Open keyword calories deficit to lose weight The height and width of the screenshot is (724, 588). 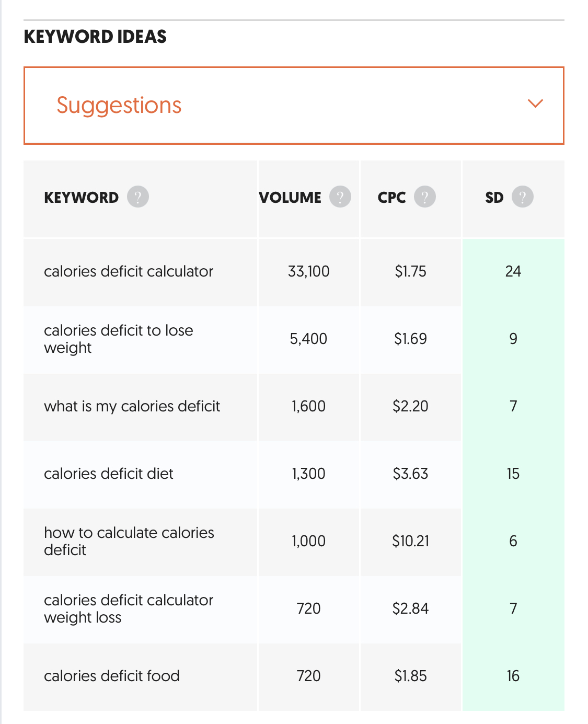(x=119, y=339)
